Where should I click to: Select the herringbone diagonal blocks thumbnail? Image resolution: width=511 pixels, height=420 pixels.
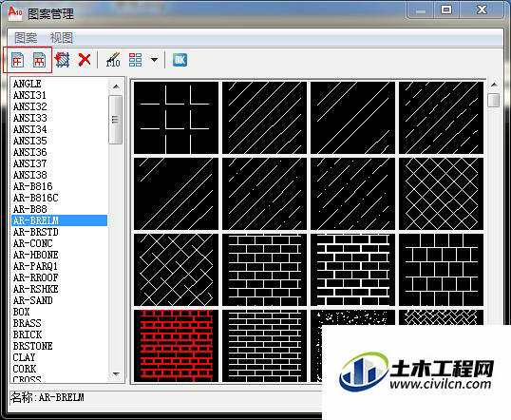[176, 270]
